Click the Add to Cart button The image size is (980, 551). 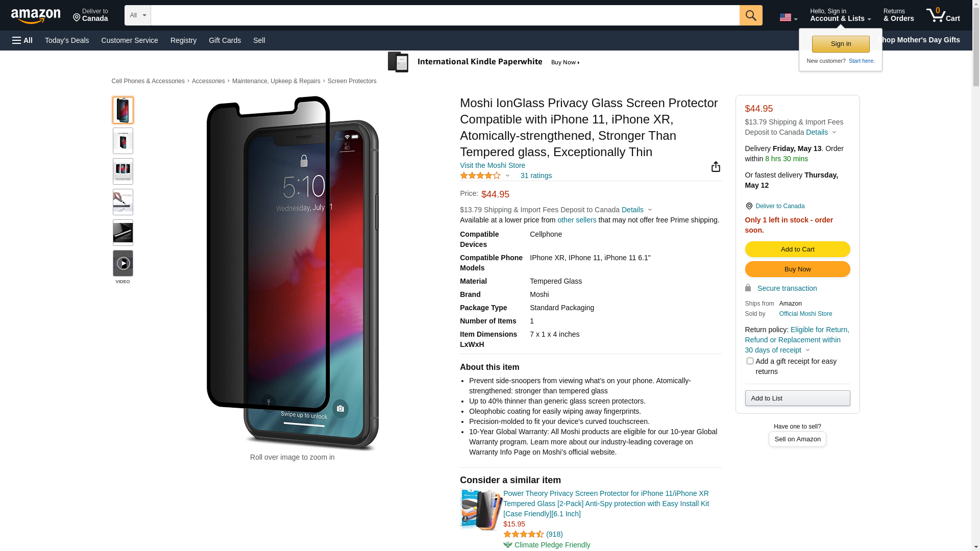pos(797,249)
